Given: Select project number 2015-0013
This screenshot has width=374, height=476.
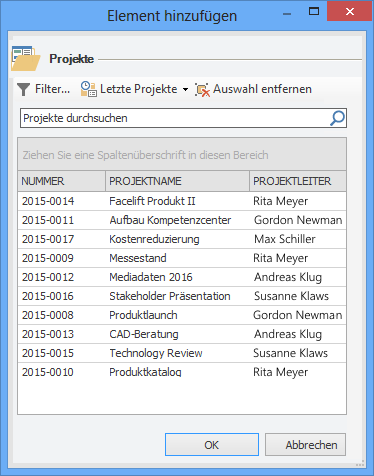Looking at the screenshot, I should coord(48,334).
